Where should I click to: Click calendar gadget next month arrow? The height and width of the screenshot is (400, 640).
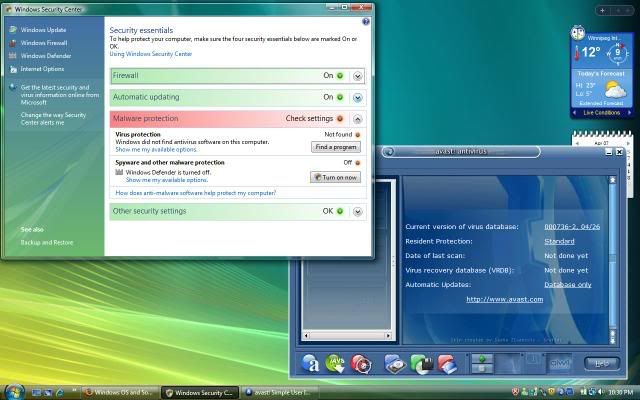628,143
